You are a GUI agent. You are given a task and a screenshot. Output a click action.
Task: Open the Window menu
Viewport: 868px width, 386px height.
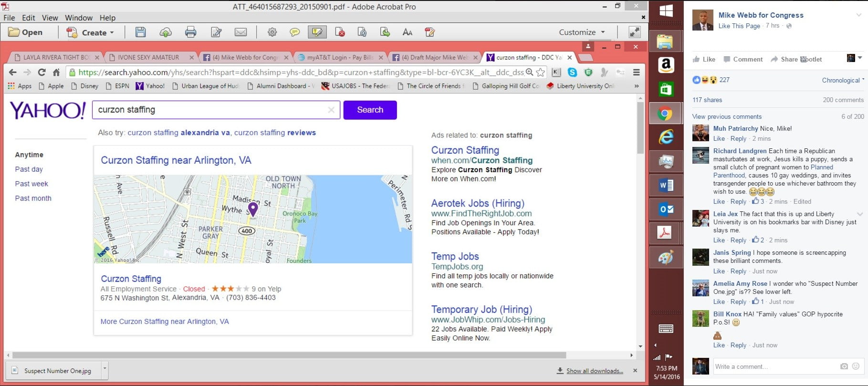(79, 18)
